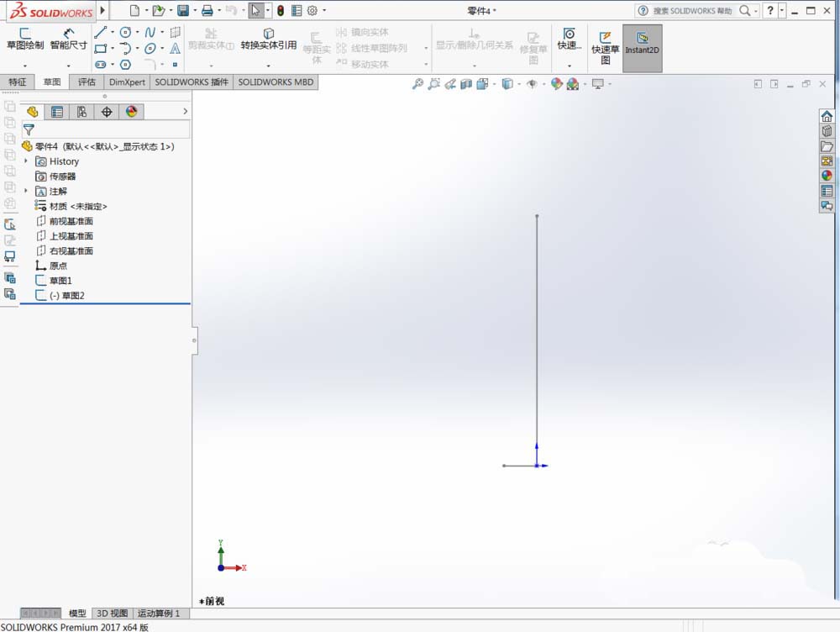Select the Polygon sketch tool
The height and width of the screenshot is (632, 840).
click(x=125, y=65)
